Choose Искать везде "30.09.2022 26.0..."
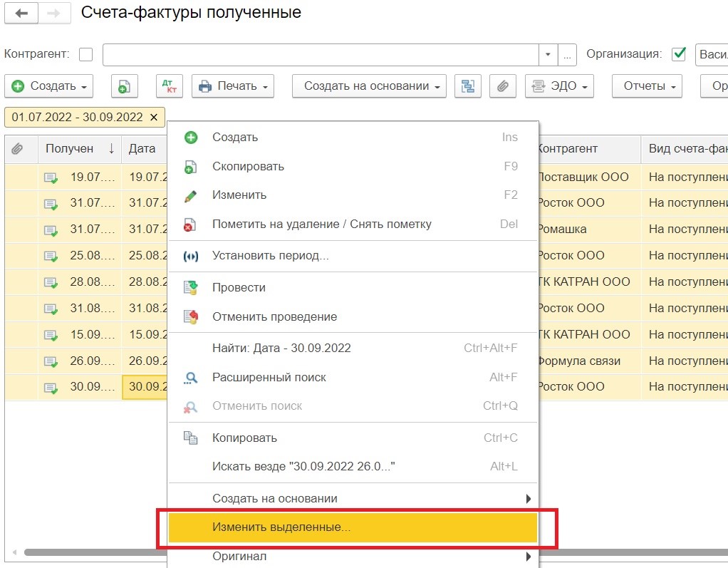Viewport: 728px width, 568px height. click(x=353, y=467)
